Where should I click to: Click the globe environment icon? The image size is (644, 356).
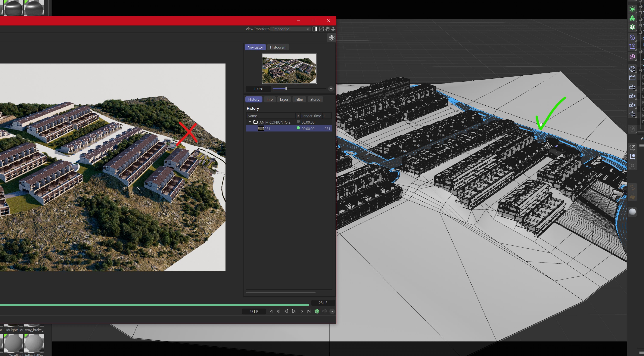pyautogui.click(x=632, y=69)
